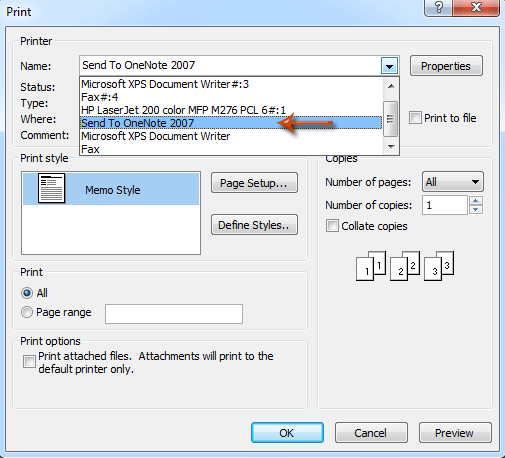Choose Fax#:4 from the printer list
The height and width of the screenshot is (458, 505).
pos(100,97)
